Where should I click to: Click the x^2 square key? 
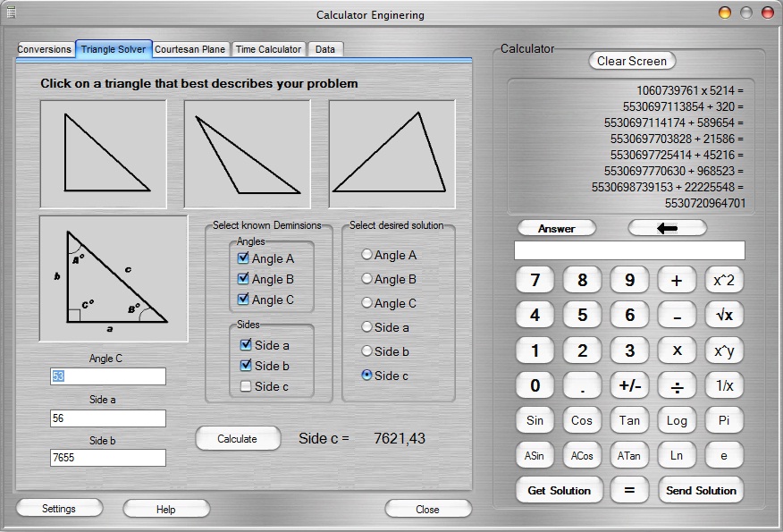(x=724, y=280)
